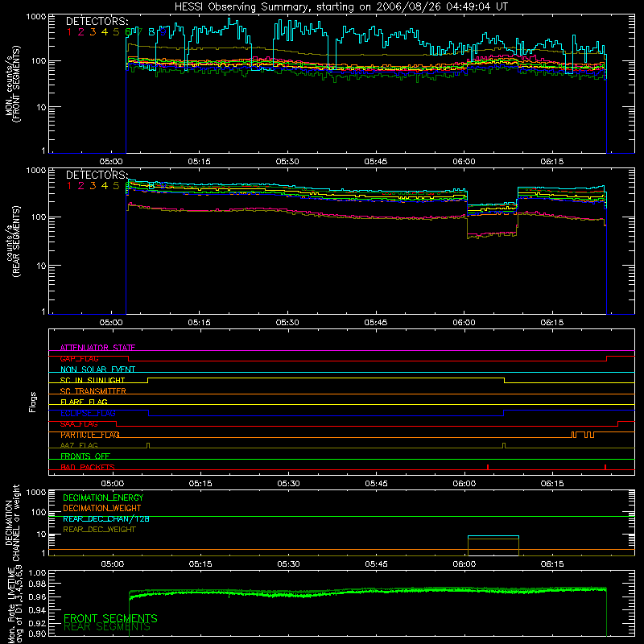Viewport: 644px width, 644px height.
Task: Select the GAP_FLAG label
Action: coord(79,358)
